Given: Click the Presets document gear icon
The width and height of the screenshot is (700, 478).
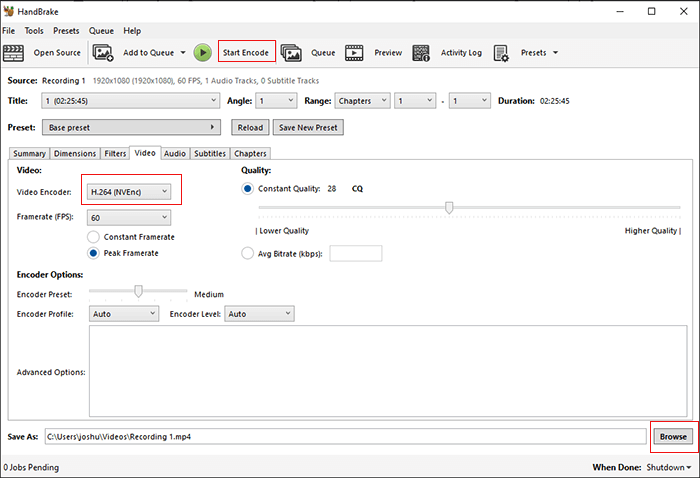Looking at the screenshot, I should [x=501, y=53].
